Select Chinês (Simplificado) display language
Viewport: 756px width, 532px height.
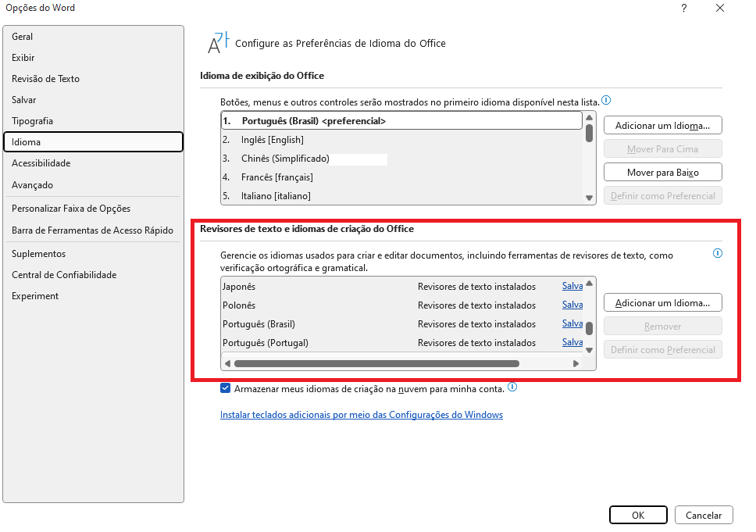pyautogui.click(x=401, y=159)
